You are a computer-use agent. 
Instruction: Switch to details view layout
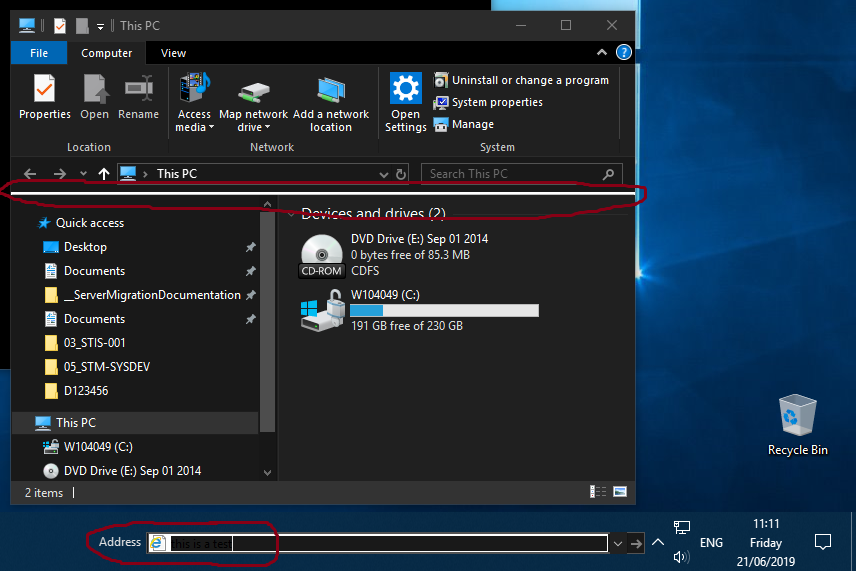598,492
